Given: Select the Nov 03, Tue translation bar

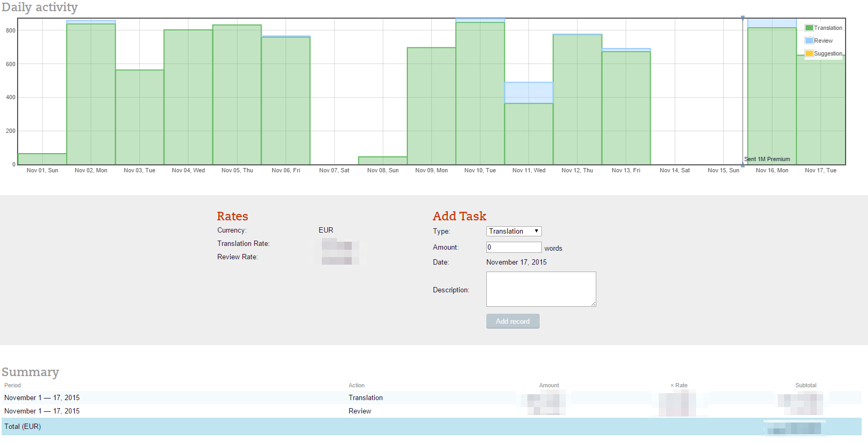Looking at the screenshot, I should coord(139,117).
